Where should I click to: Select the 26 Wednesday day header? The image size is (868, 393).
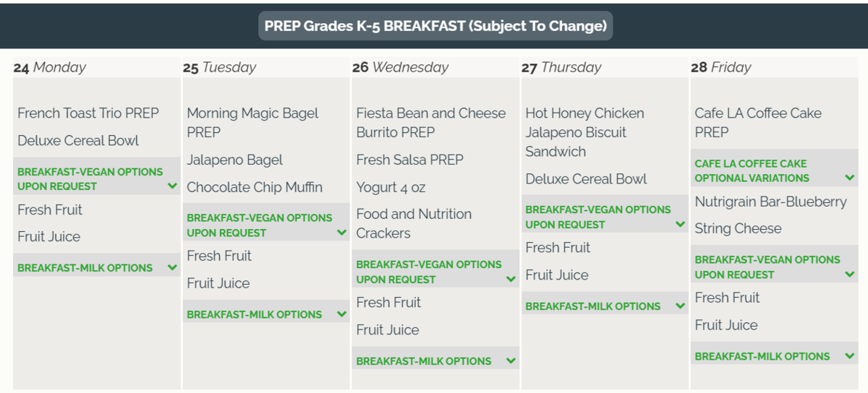pyautogui.click(x=401, y=67)
